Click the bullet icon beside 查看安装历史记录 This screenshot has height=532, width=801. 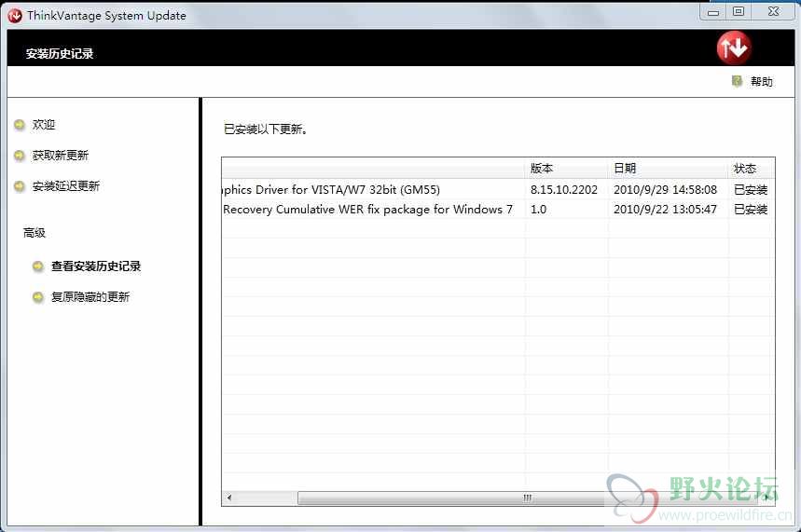pyautogui.click(x=38, y=266)
